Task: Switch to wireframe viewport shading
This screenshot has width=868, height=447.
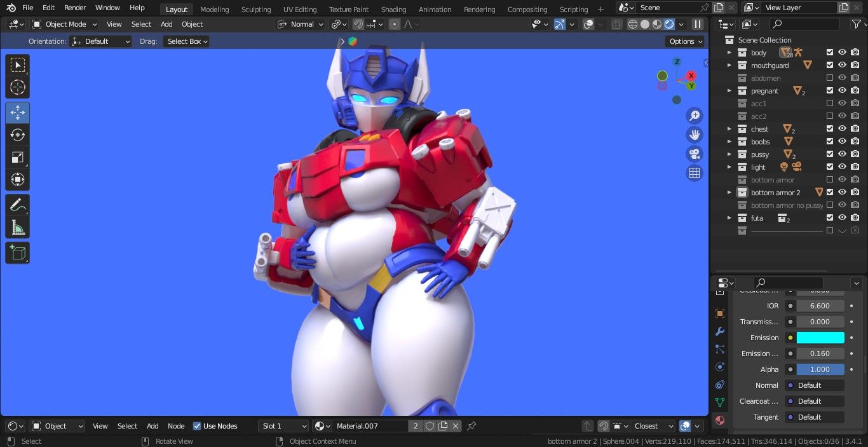Action: coord(633,24)
